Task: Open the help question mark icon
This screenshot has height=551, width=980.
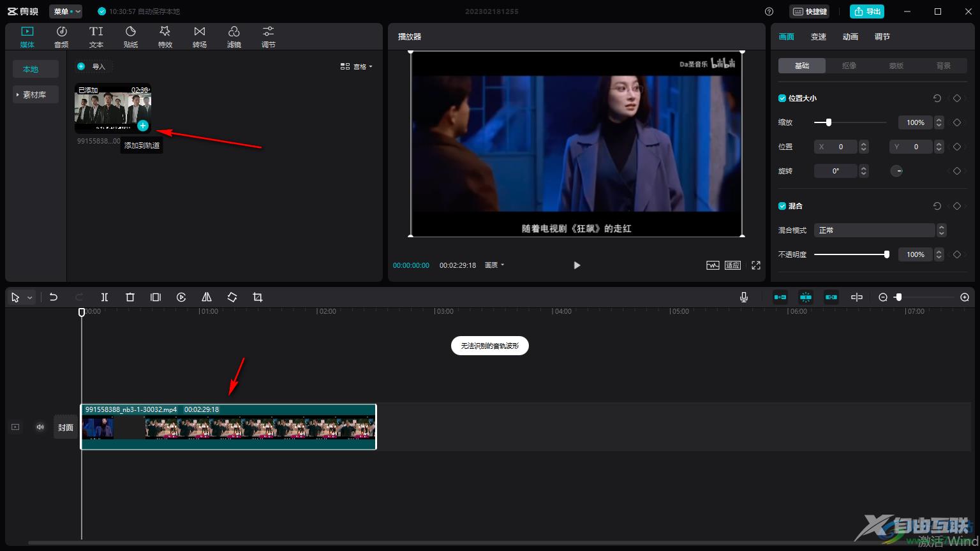Action: [769, 11]
